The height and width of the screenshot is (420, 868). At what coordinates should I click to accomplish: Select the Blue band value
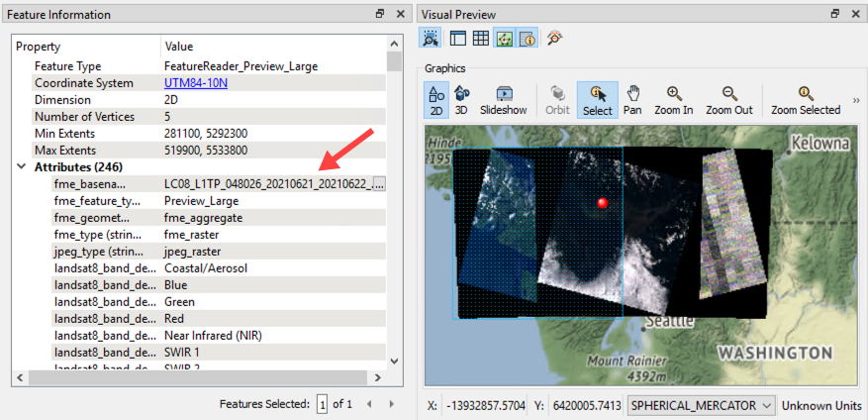coord(176,285)
